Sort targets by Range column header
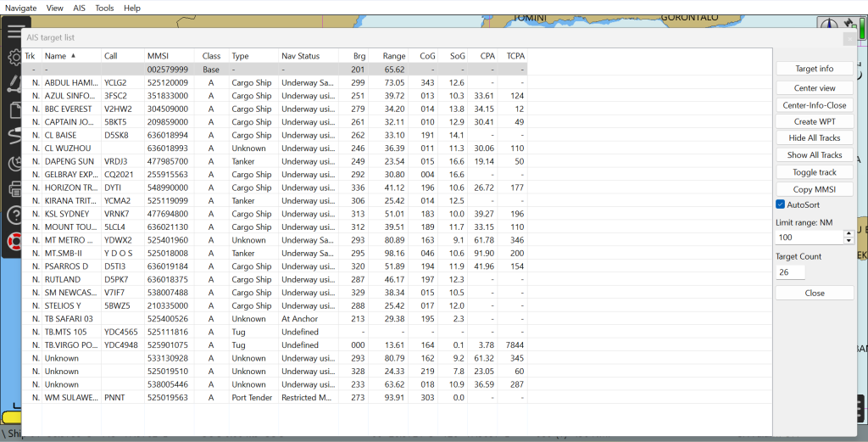Viewport: 868px width, 442px height. click(x=393, y=56)
